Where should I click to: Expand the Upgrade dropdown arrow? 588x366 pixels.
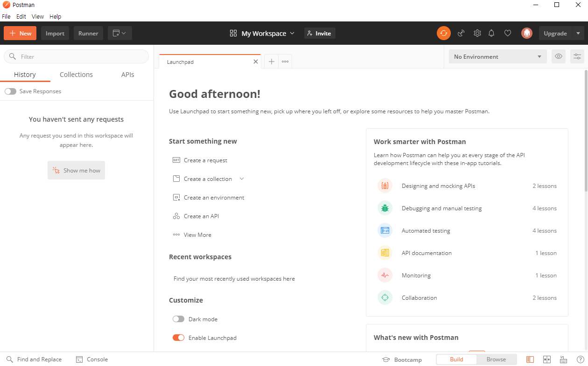[x=578, y=33]
